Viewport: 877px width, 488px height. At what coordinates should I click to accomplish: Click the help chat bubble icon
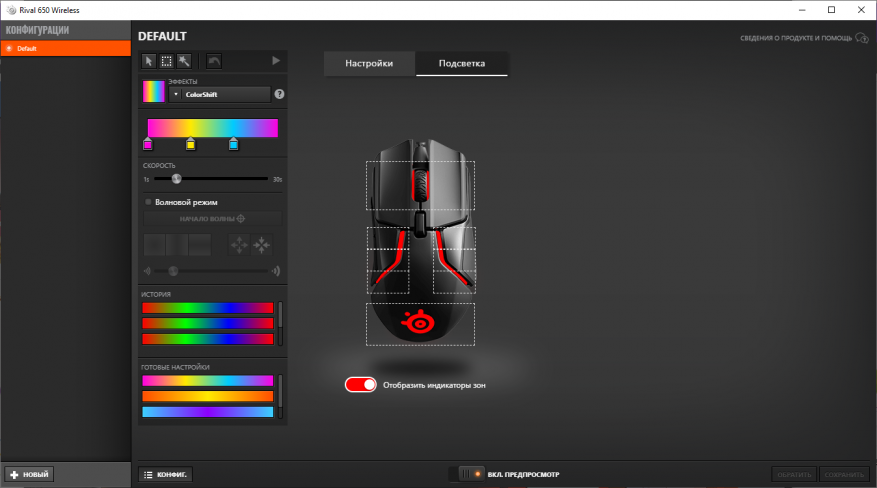pos(862,38)
